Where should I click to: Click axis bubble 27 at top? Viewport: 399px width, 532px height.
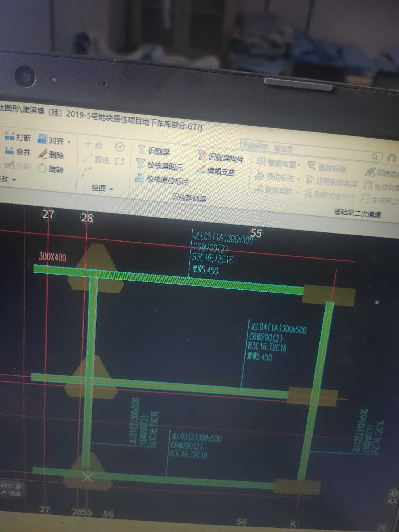tap(48, 214)
